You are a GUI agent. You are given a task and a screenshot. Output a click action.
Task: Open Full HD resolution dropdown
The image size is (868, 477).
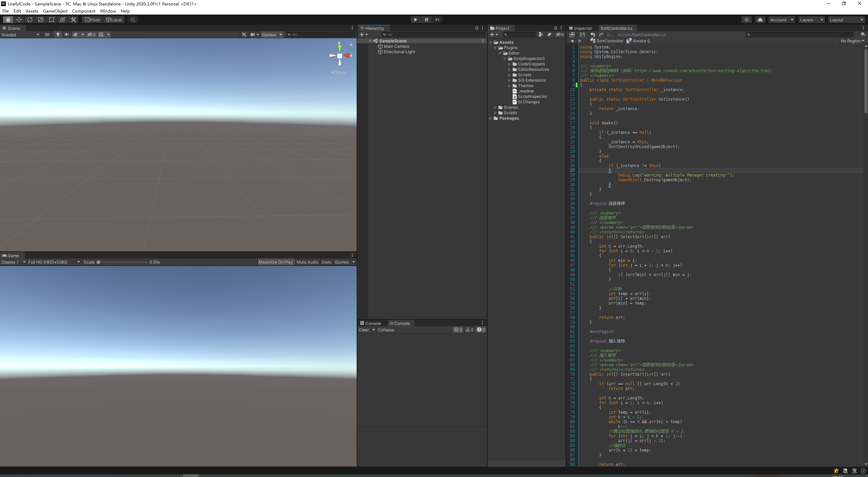tap(54, 262)
